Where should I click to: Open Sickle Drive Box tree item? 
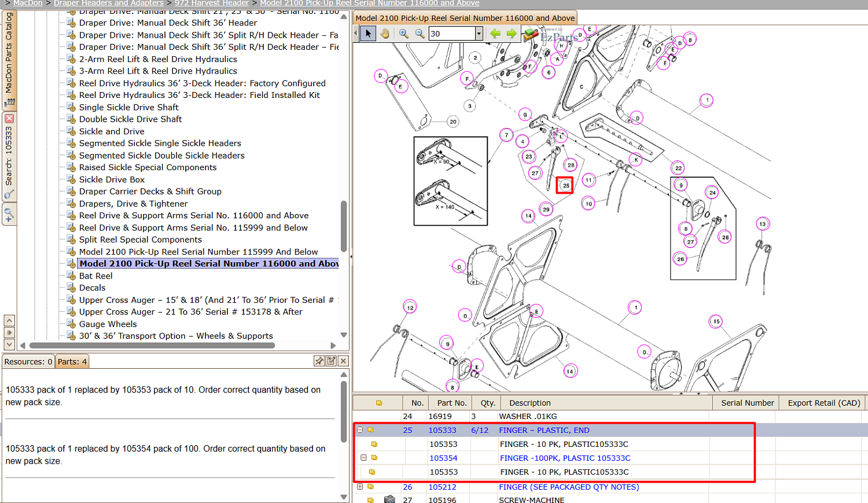click(x=112, y=179)
